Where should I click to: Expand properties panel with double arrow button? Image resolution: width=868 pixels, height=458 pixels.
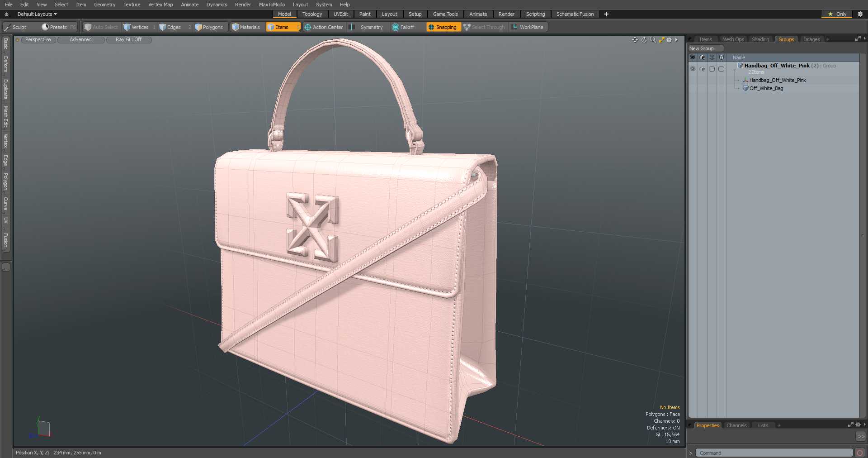pos(861,437)
